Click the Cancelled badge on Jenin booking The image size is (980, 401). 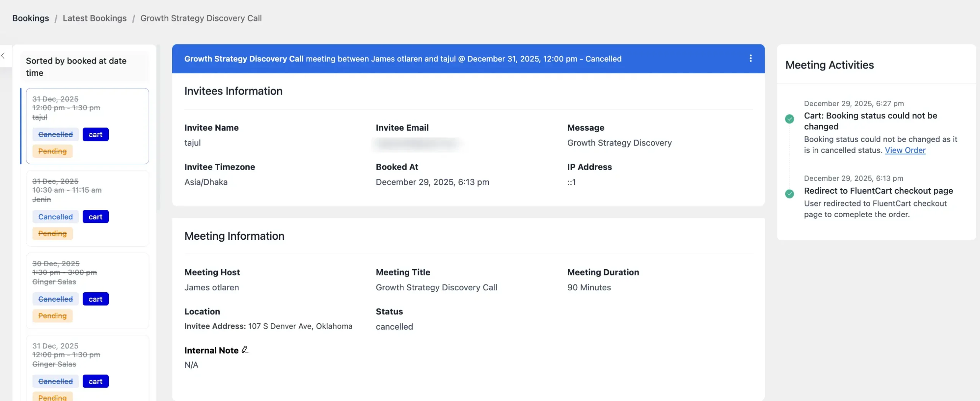tap(56, 217)
